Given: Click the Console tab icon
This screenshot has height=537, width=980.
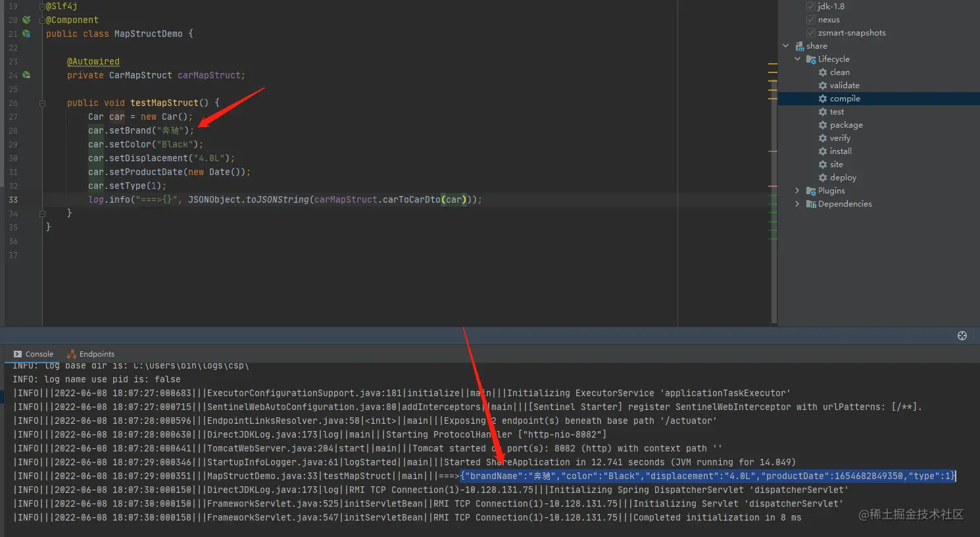Looking at the screenshot, I should click(x=18, y=354).
